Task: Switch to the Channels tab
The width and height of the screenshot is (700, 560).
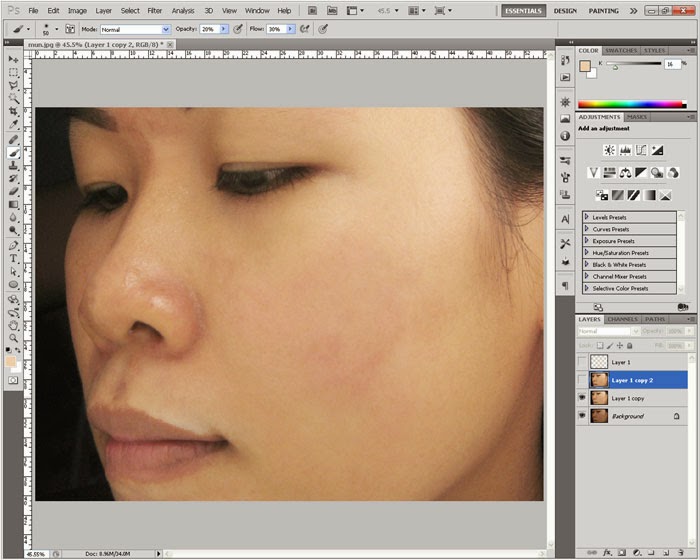Action: point(622,319)
